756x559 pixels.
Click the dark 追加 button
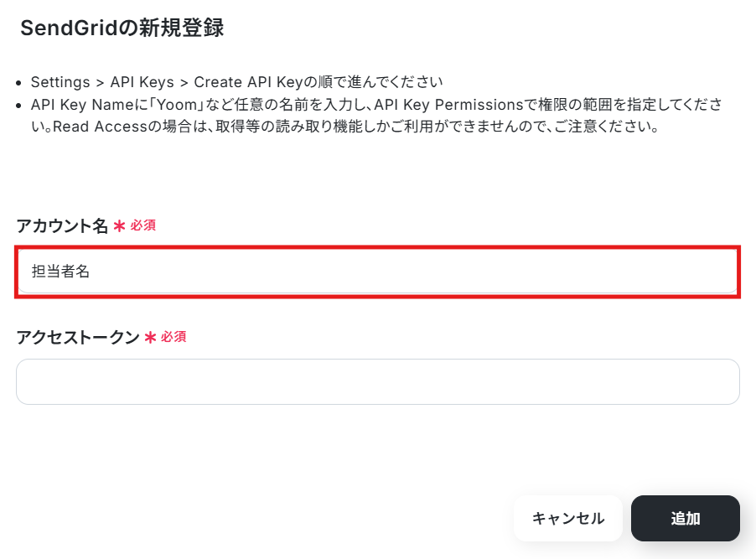tap(685, 519)
